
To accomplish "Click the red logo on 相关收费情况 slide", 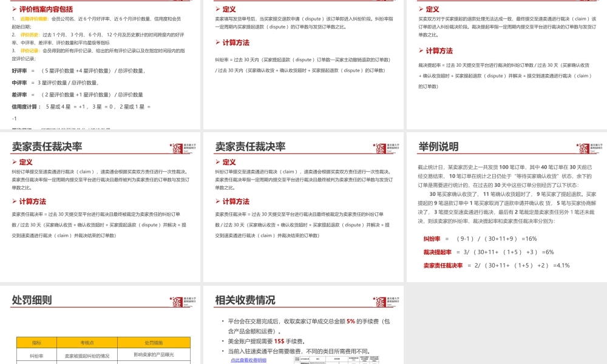I will coord(382,302).
